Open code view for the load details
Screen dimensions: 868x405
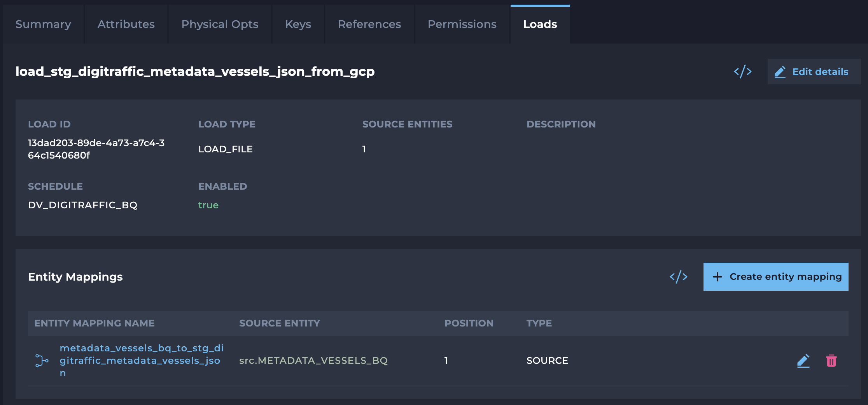pyautogui.click(x=742, y=72)
